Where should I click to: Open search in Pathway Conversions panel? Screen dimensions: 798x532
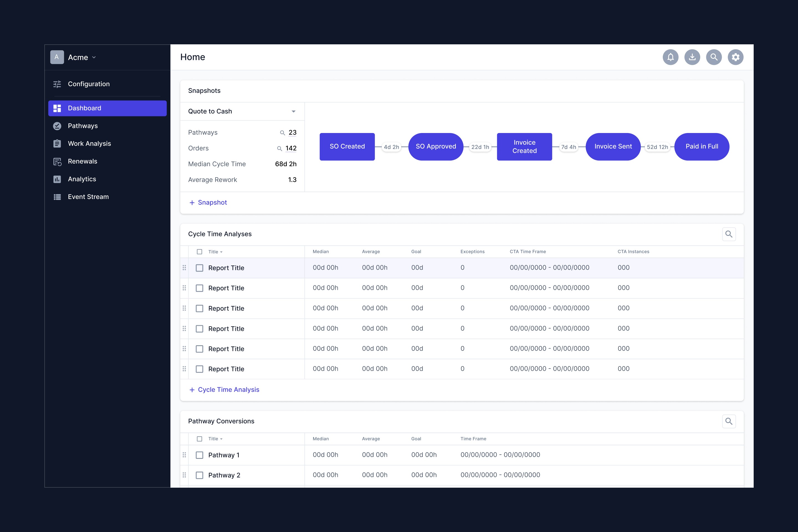729,421
